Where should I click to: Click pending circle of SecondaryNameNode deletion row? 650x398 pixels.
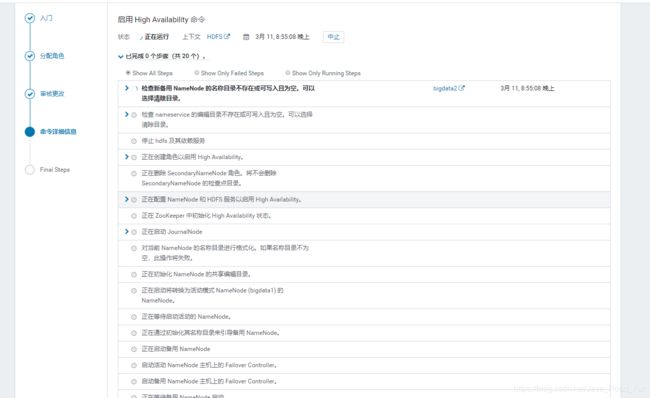[x=134, y=173]
